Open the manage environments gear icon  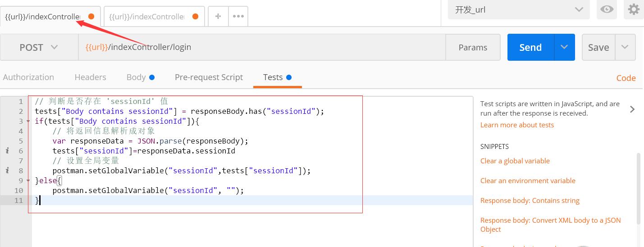pyautogui.click(x=634, y=9)
